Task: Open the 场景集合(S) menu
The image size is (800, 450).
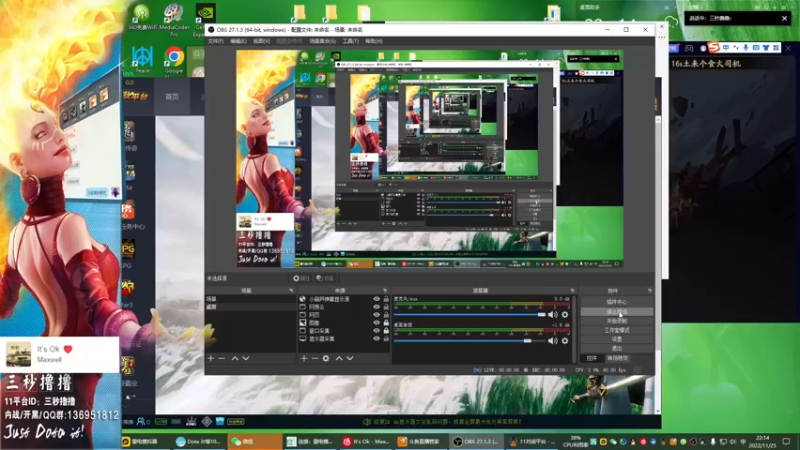Action: (x=322, y=41)
